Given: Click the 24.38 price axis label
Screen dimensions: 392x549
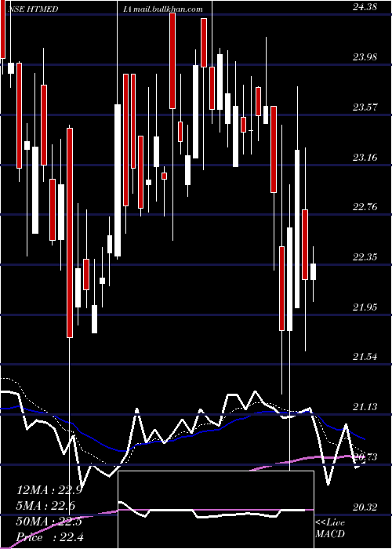Looking at the screenshot, I should coord(365,6).
